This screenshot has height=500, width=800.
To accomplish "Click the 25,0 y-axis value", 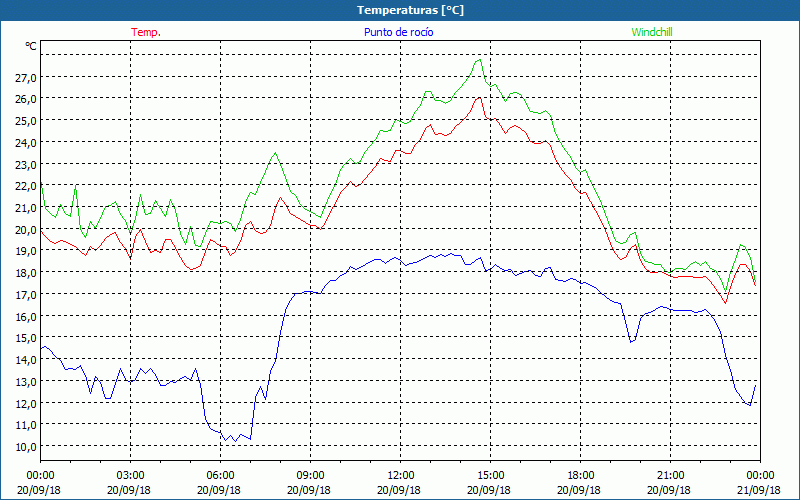I will pos(27,121).
